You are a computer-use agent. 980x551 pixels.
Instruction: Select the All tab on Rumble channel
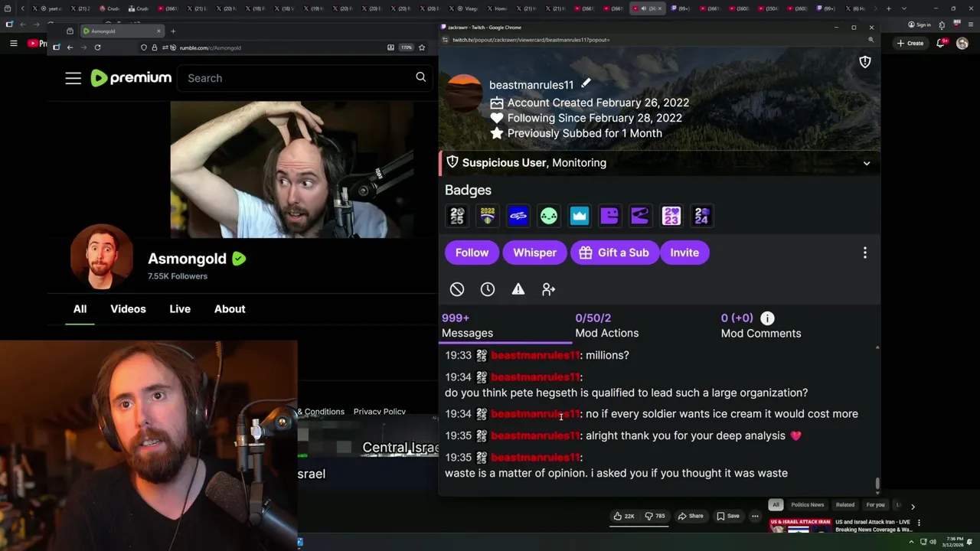(x=80, y=309)
